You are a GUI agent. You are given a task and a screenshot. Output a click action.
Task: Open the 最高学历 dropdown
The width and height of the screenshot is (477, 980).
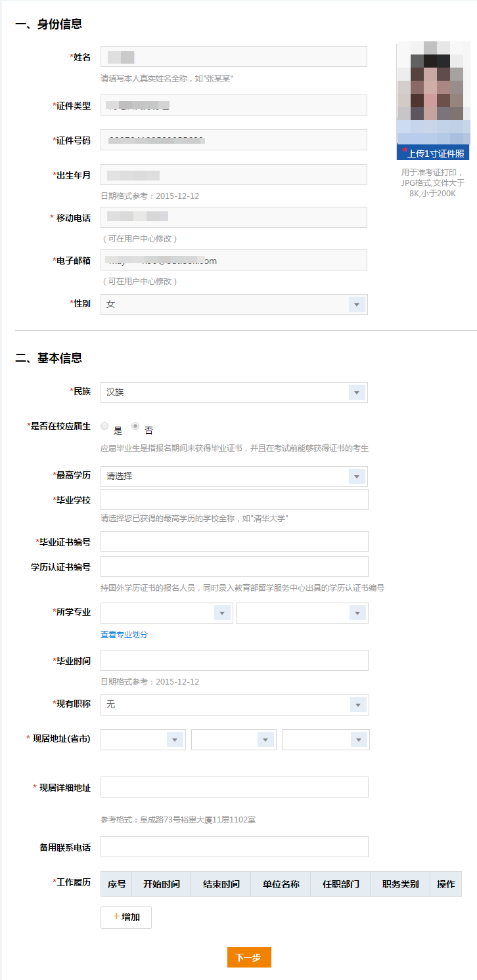coord(234,477)
